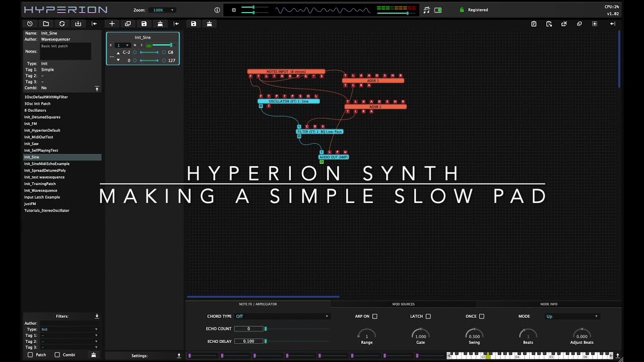Click the up arrow beside the keyboard
The width and height of the screenshot is (644, 362).
(617, 355)
